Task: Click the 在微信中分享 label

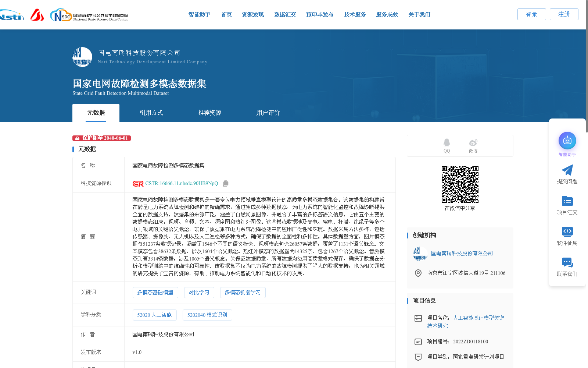Action: (460, 208)
